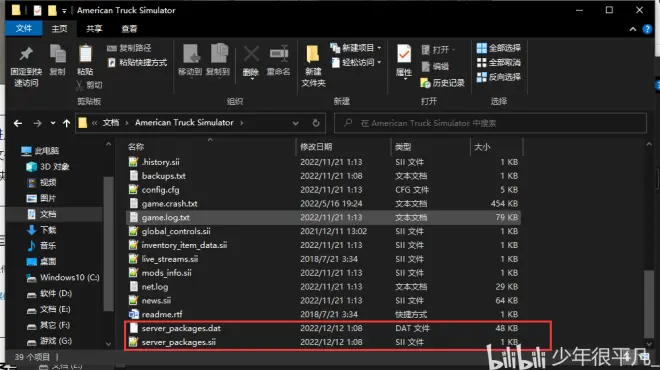Viewport: 660px width, 370px height.
Task: Open recent locations dropdown arrow
Action: tap(53, 123)
